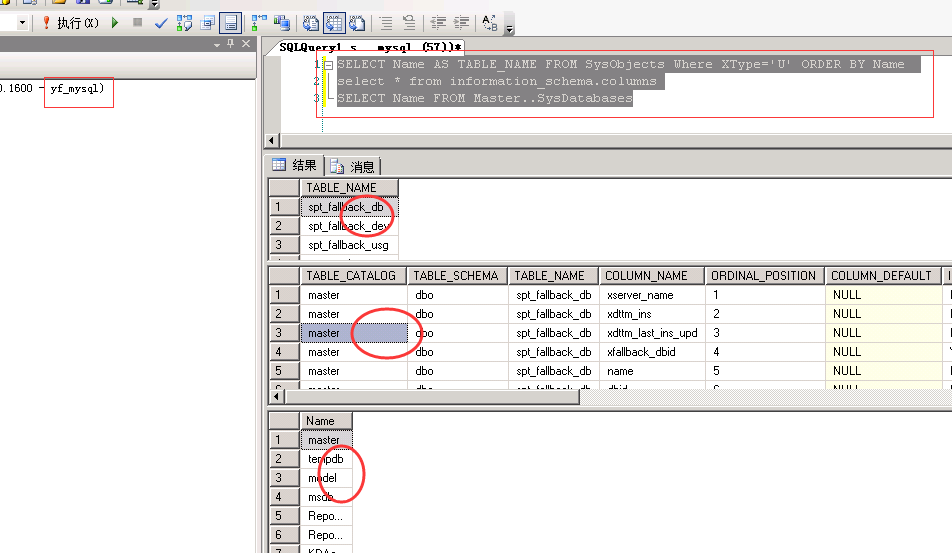
Task: Increase indent of the selected code
Action: pos(460,22)
